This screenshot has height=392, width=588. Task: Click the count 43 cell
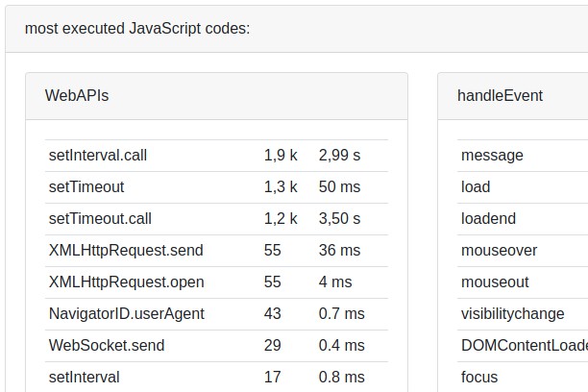click(x=273, y=313)
